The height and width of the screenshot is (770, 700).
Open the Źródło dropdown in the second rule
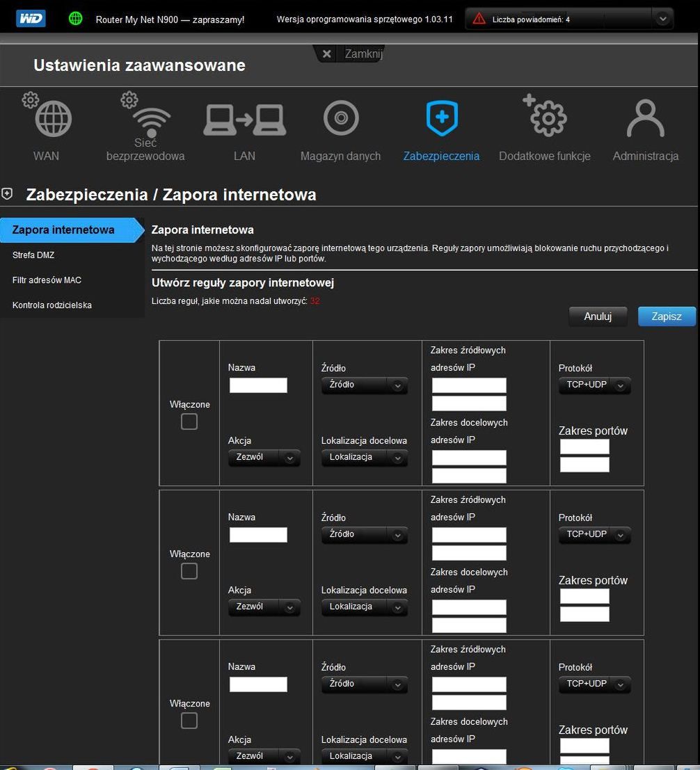(x=365, y=534)
